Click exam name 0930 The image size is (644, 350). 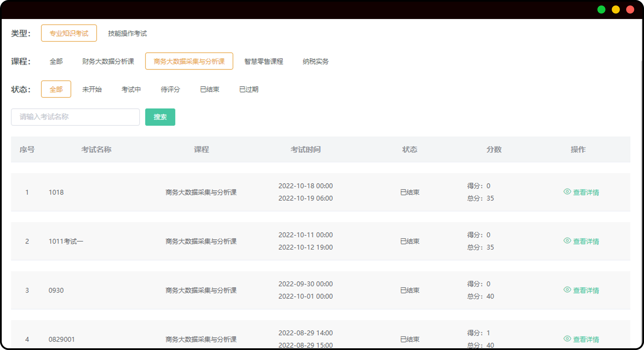tap(56, 290)
